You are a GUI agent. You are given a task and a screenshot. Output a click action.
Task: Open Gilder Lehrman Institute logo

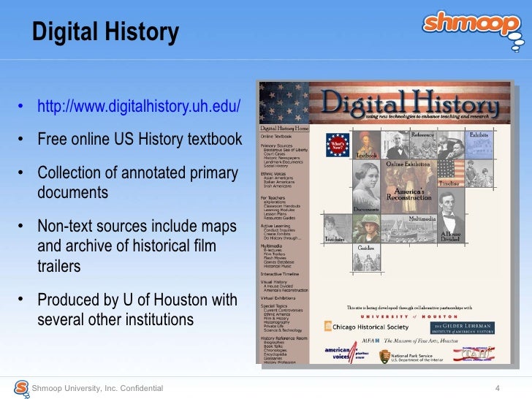463,328
